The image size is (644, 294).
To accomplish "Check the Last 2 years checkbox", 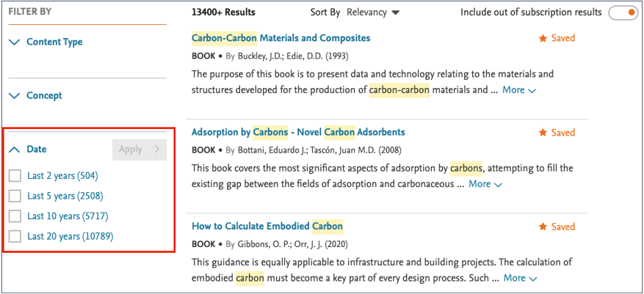I will click(15, 176).
